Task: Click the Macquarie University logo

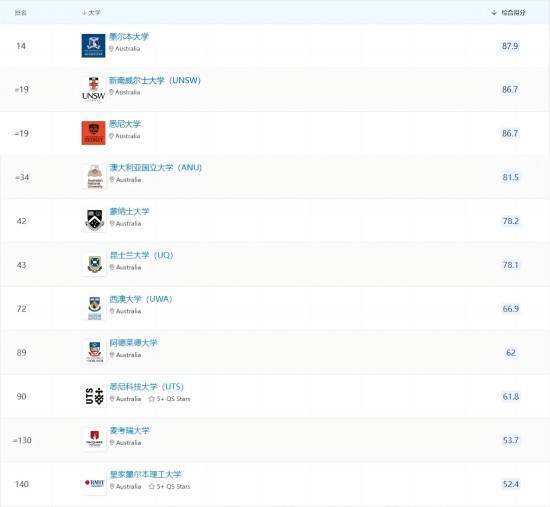Action: (x=95, y=439)
